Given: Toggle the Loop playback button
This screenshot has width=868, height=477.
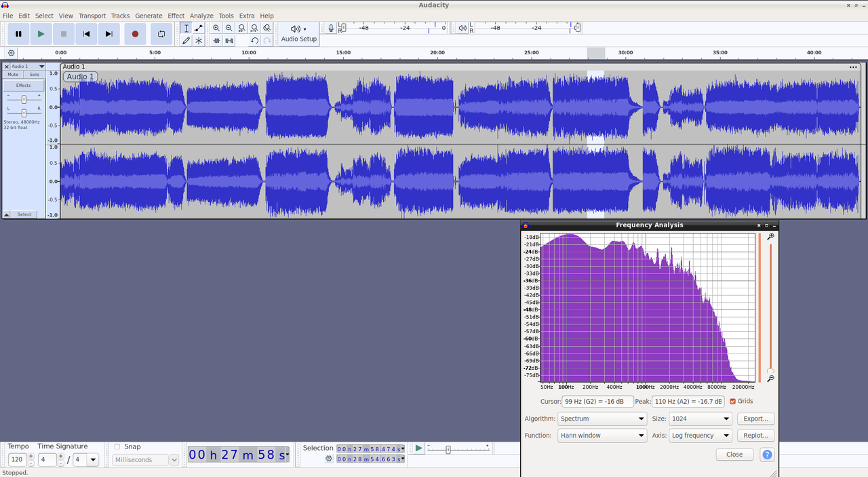Looking at the screenshot, I should click(161, 34).
